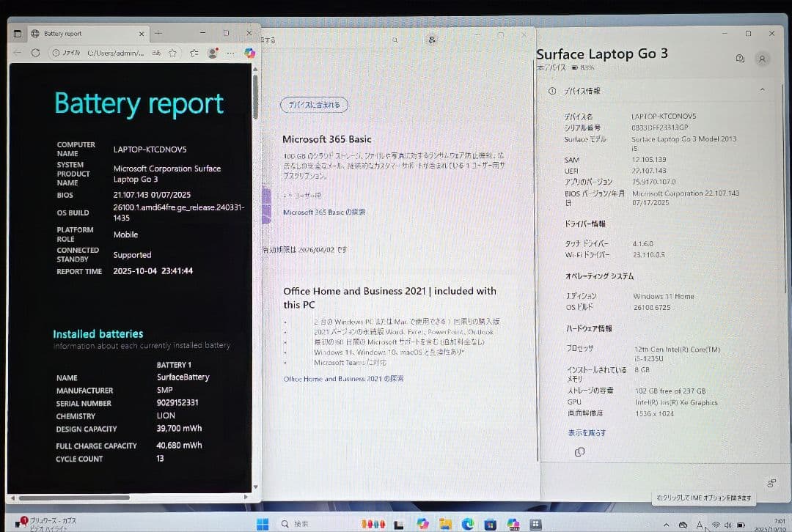Open the account icon in Surface app
Viewport: 792px width, 532px height.
762,59
